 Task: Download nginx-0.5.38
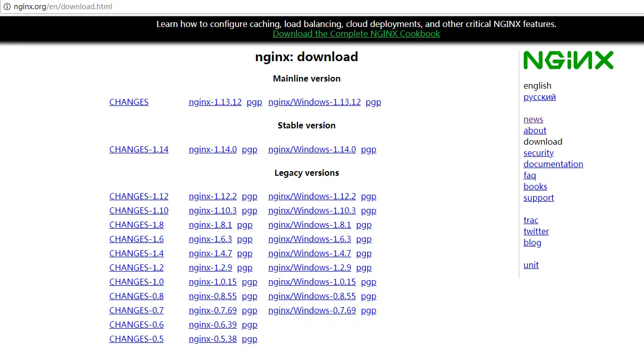[x=212, y=339]
